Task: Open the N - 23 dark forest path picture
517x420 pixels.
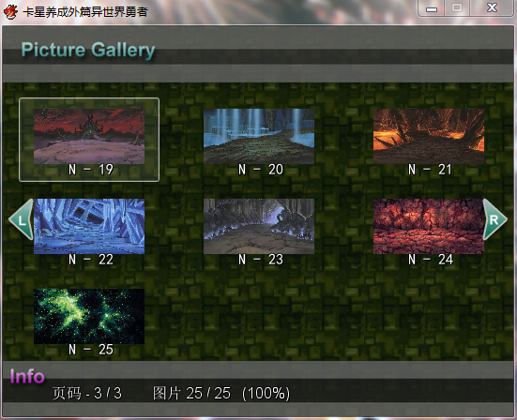Action: coord(259,226)
